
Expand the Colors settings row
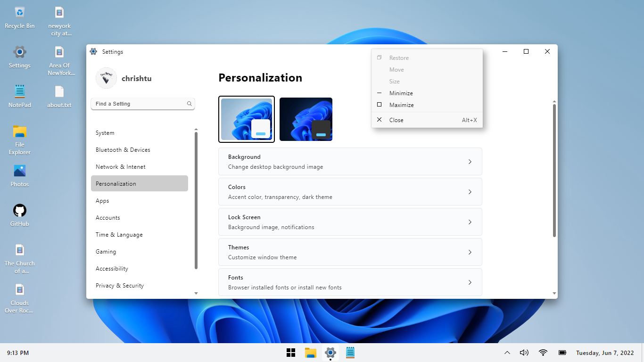[350, 192]
